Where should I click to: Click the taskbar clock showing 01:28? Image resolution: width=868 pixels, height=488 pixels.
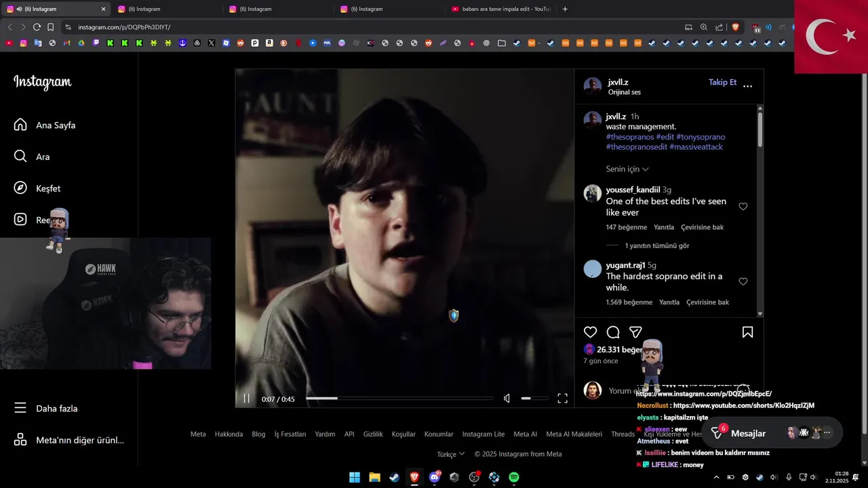(836, 477)
